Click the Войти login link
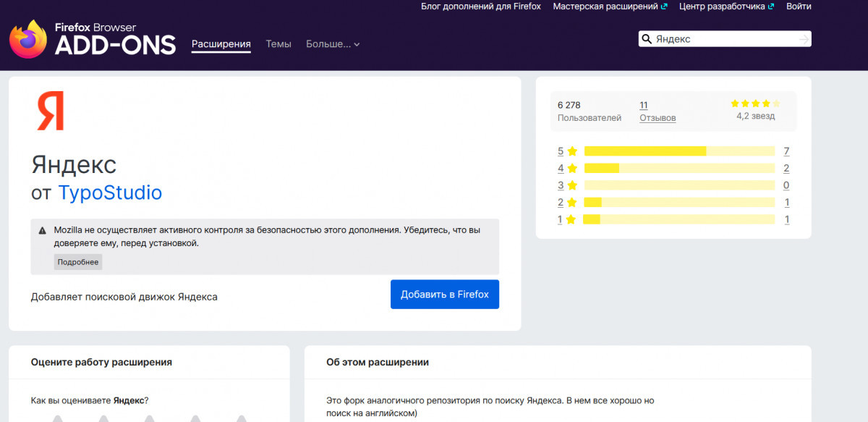This screenshot has width=868, height=422. coord(799,7)
